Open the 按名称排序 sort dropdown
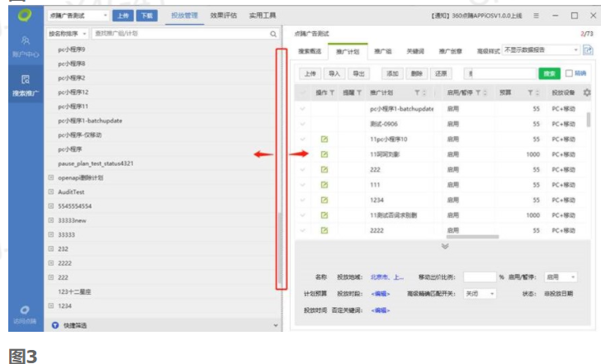This screenshot has height=364, width=601. pyautogui.click(x=68, y=34)
